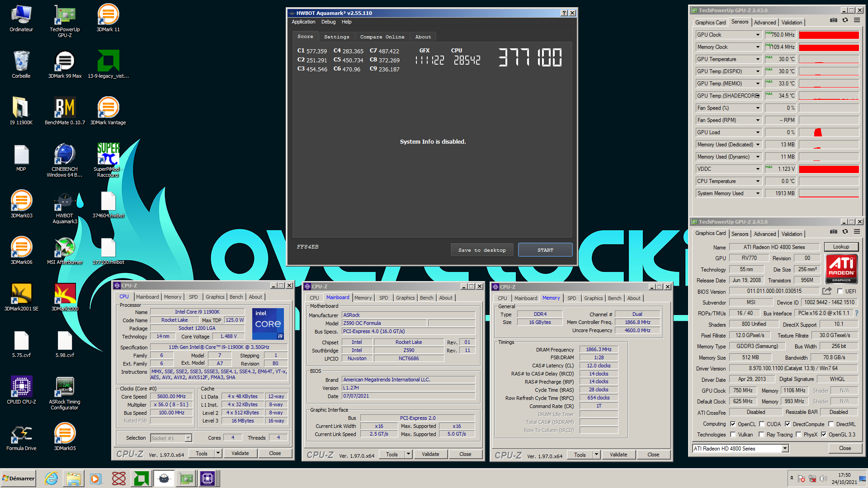Open the hamburger menu in GPU-Z Sensors window
The height and width of the screenshot is (488, 868).
(x=857, y=20)
